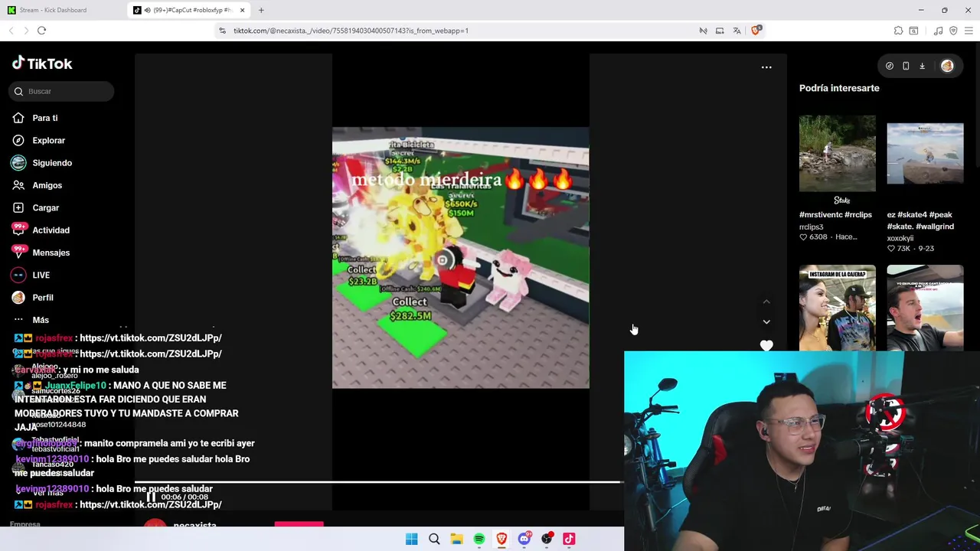Open the Brave VPN shield icon
This screenshot has height=551, width=980.
click(953, 31)
